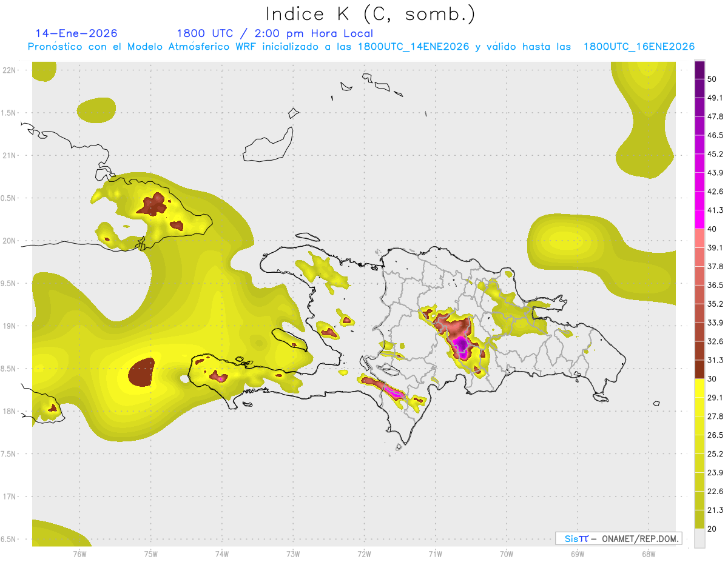The height and width of the screenshot is (562, 728).
Task: Click the "68W" longitude axis label
Action: (x=649, y=554)
